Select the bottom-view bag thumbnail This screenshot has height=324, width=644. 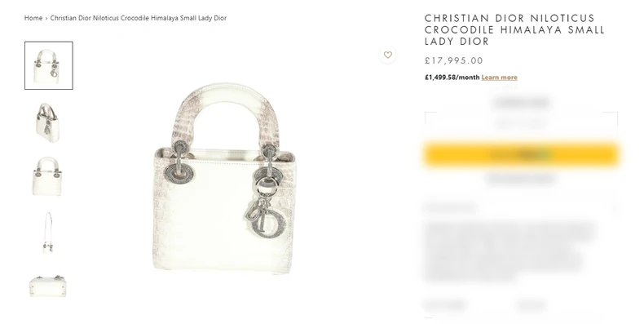(47, 286)
